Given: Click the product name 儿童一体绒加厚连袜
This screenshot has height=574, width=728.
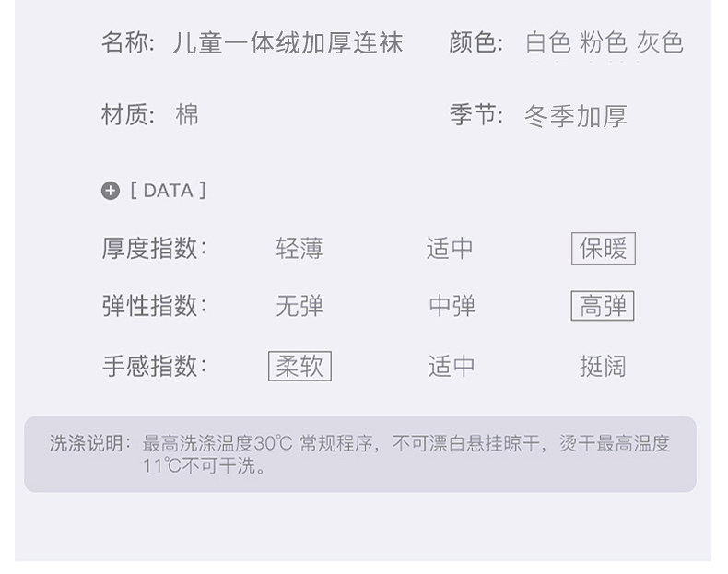Looking at the screenshot, I should point(288,43).
